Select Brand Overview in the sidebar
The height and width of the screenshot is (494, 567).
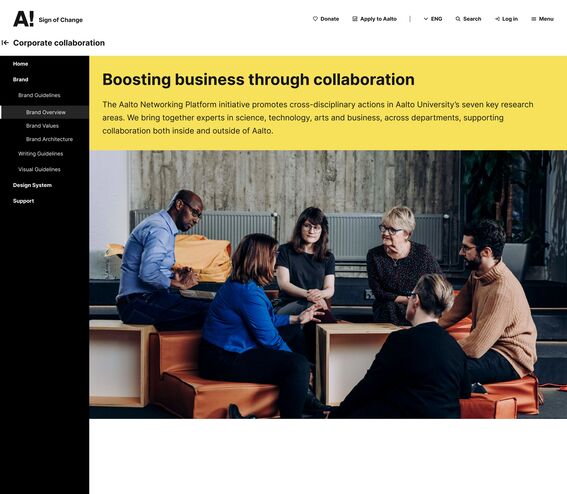point(44,112)
